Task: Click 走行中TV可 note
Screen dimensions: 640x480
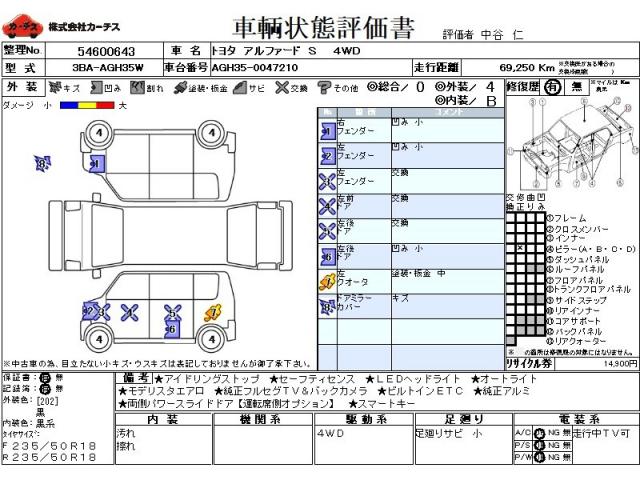Action: pyautogui.click(x=601, y=433)
